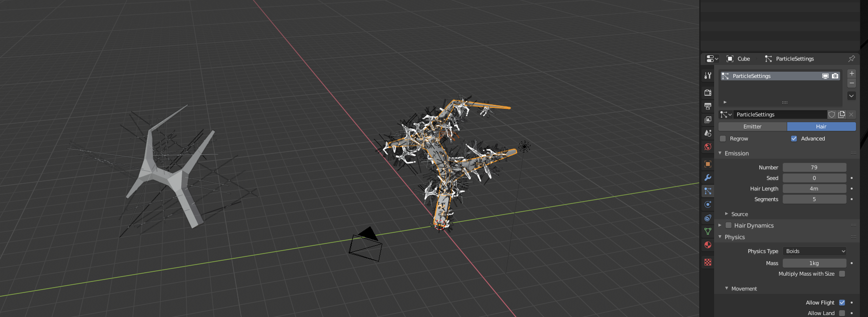
Task: Click the Cube breadcrumb label
Action: click(x=743, y=59)
